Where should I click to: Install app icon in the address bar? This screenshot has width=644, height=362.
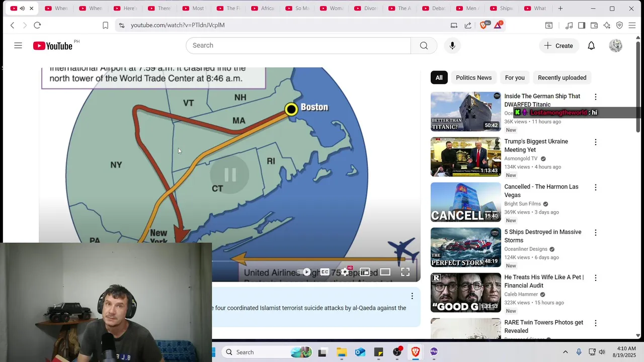[454, 25]
